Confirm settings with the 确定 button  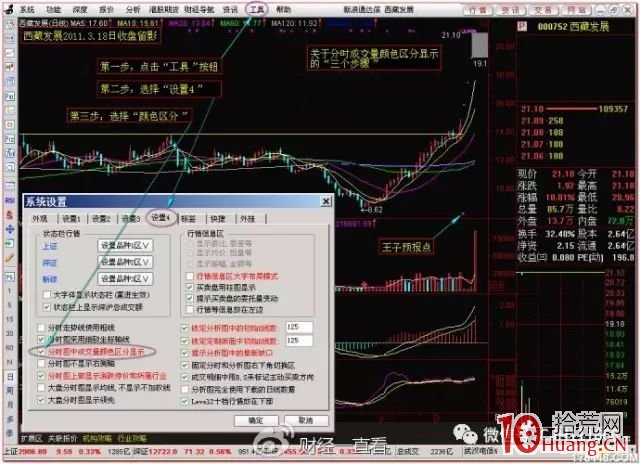[x=256, y=420]
